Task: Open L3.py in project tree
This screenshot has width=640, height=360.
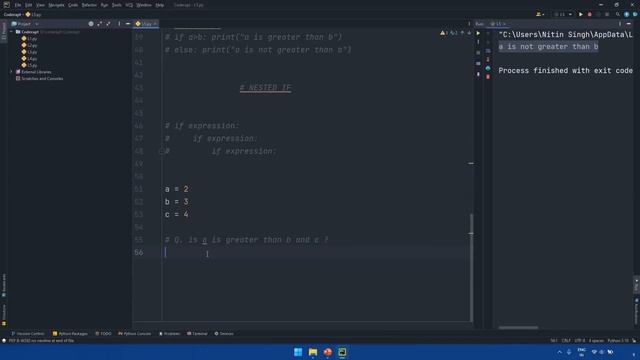Action: tap(29, 52)
